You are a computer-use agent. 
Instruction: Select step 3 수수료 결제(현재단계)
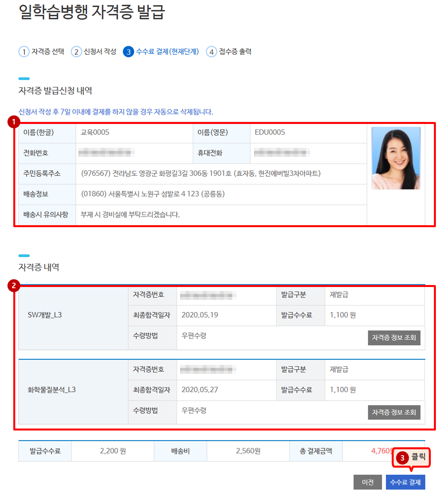[x=161, y=52]
